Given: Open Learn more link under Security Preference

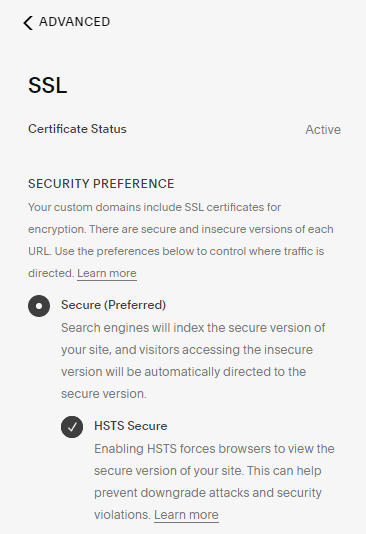Looking at the screenshot, I should [107, 273].
